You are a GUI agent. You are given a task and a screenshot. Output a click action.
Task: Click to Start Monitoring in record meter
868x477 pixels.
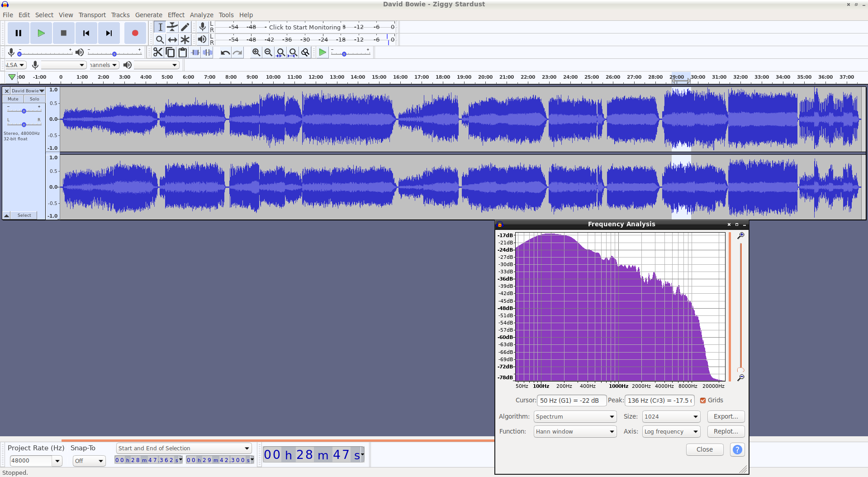coord(304,27)
